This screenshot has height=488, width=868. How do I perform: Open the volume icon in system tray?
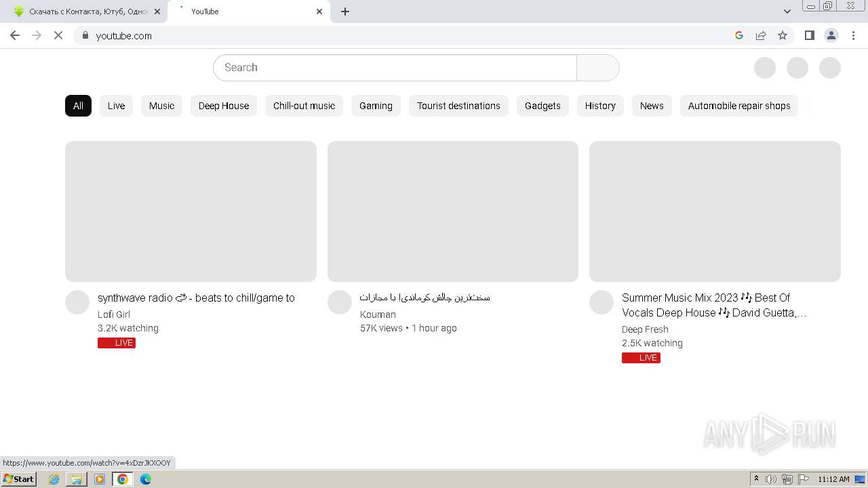pos(771,479)
